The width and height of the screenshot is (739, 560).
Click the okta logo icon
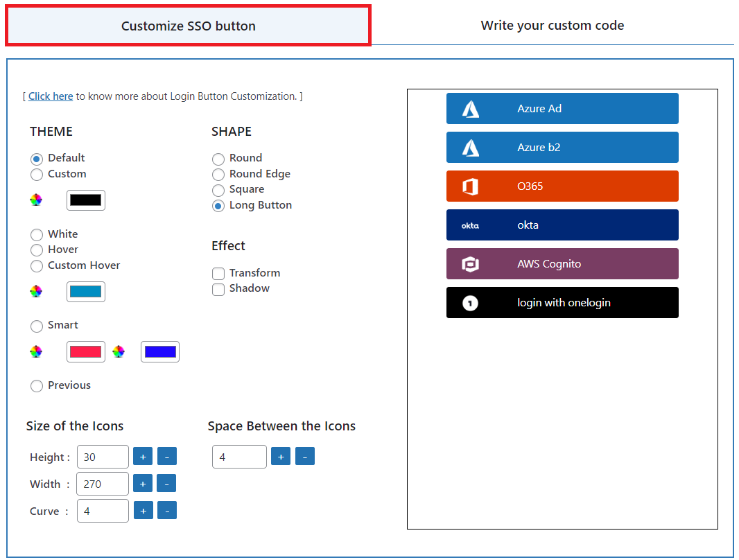click(x=470, y=226)
